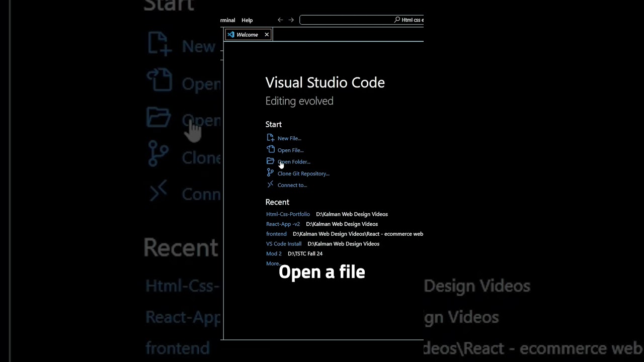Close the Welcome tab

(267, 35)
